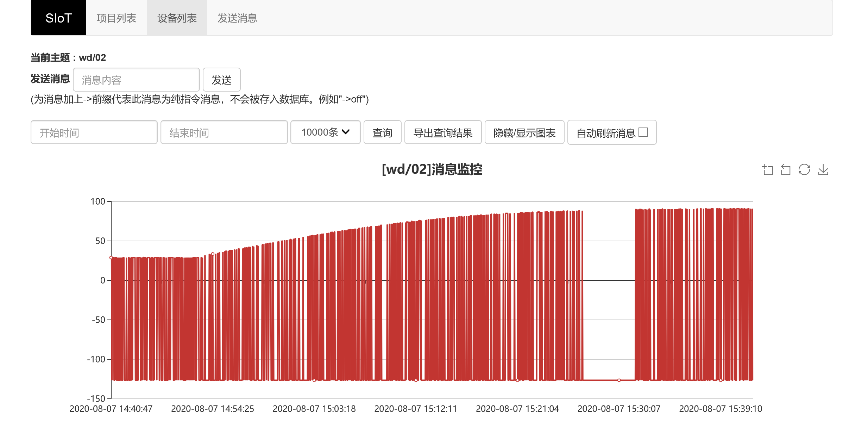
Task: Click y-axis label -150
Action: (96, 399)
